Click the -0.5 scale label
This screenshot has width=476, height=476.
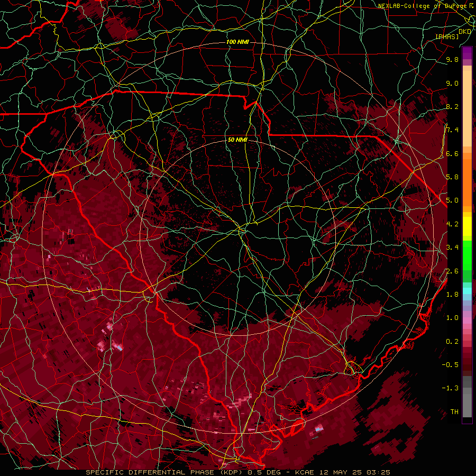point(450,365)
